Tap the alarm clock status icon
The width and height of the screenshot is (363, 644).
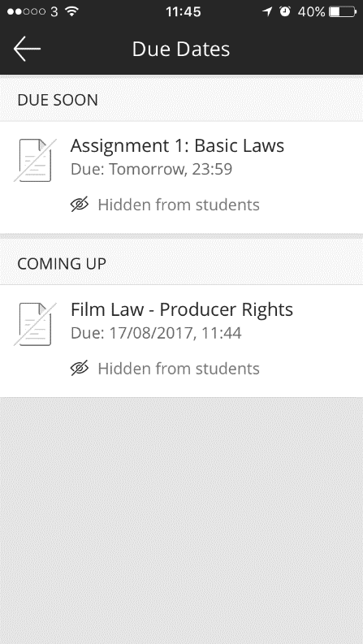tap(285, 11)
